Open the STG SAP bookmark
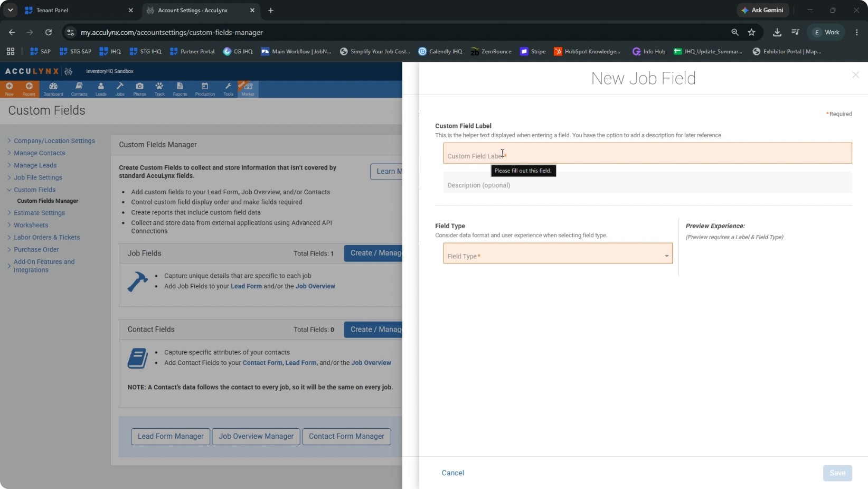The height and width of the screenshot is (489, 868). (76, 51)
